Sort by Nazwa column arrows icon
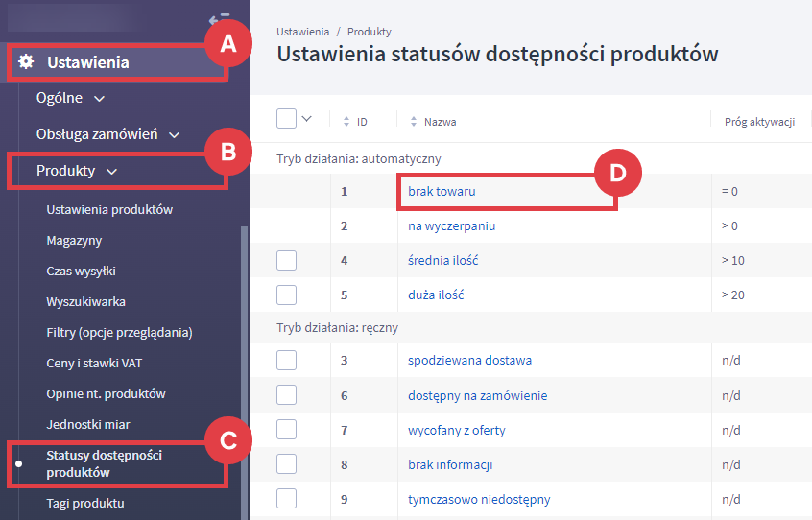 414,122
